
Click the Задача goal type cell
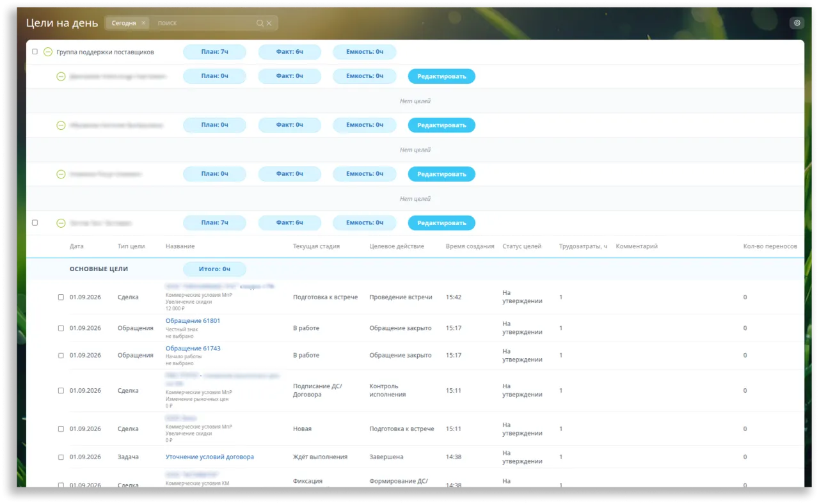coord(128,457)
